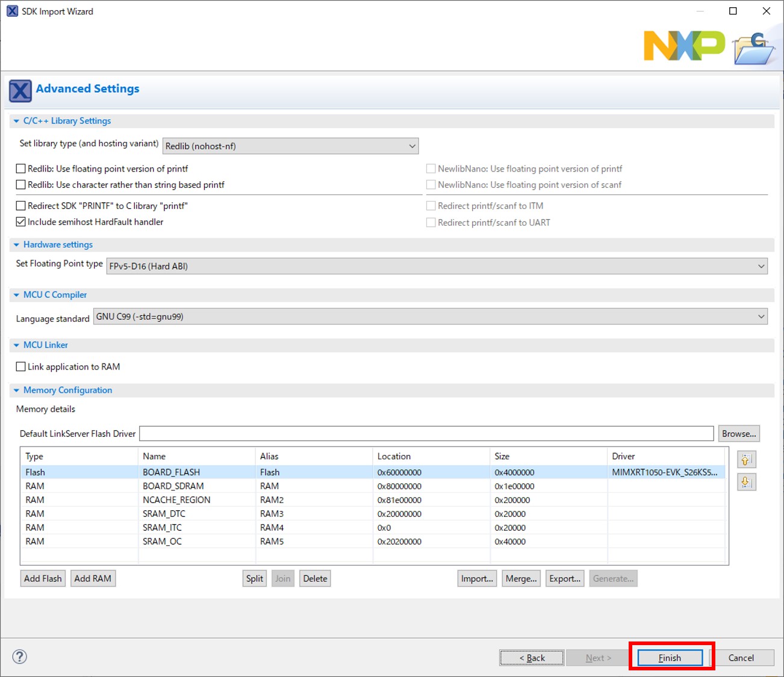Click the move-up arrow icon beside memory table

coord(746,460)
